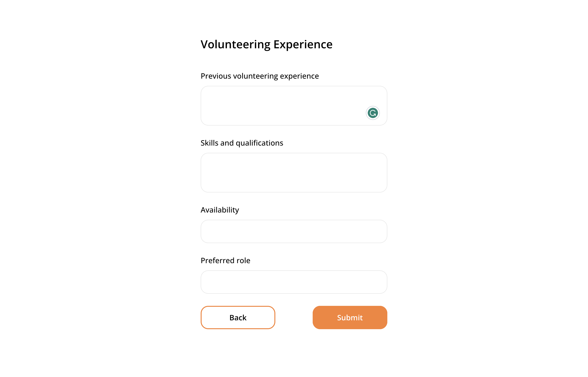Viewport: 588px width, 377px height.
Task: Select the Skills and qualifications label
Action: (242, 143)
